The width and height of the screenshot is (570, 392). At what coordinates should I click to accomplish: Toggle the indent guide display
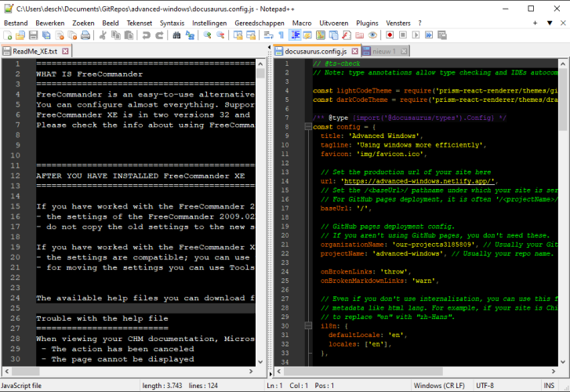(x=295, y=35)
